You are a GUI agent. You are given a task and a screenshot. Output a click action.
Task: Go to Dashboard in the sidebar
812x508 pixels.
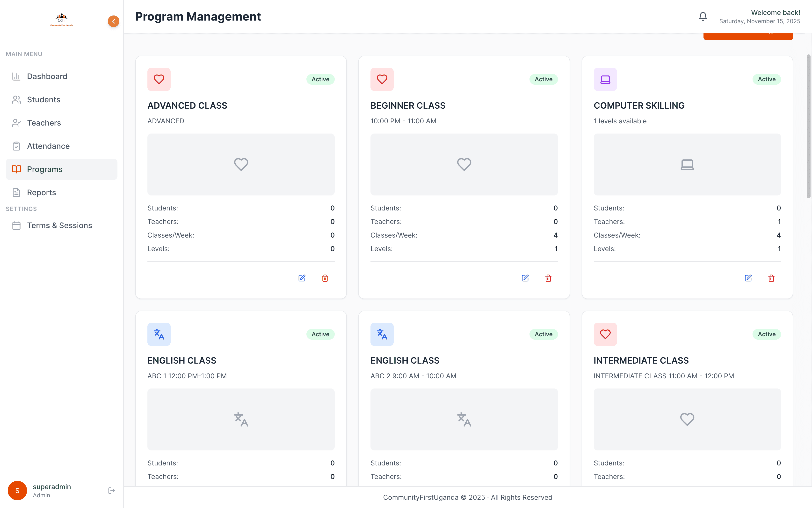62,76
